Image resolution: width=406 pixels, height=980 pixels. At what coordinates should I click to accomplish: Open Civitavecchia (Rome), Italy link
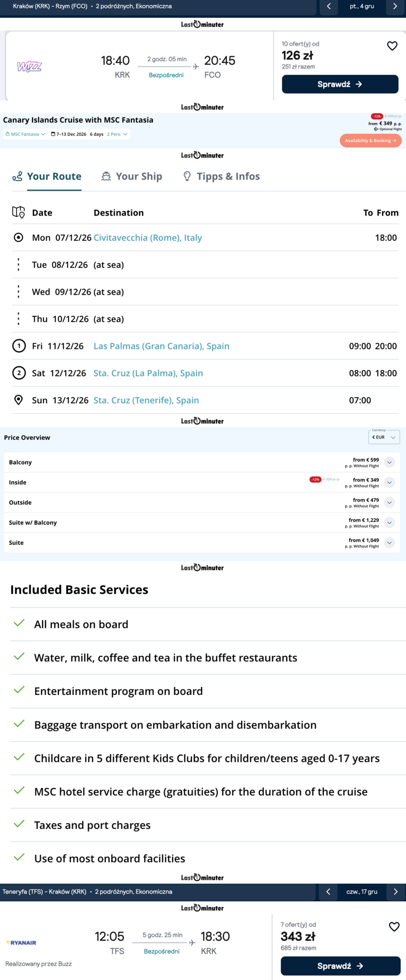click(148, 237)
